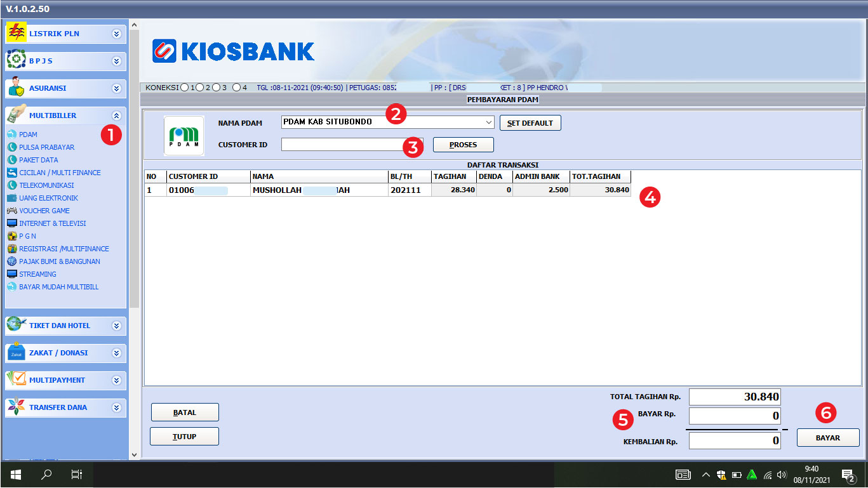The height and width of the screenshot is (488, 868).
Task: Open Paket Data menu item
Action: pos(38,160)
